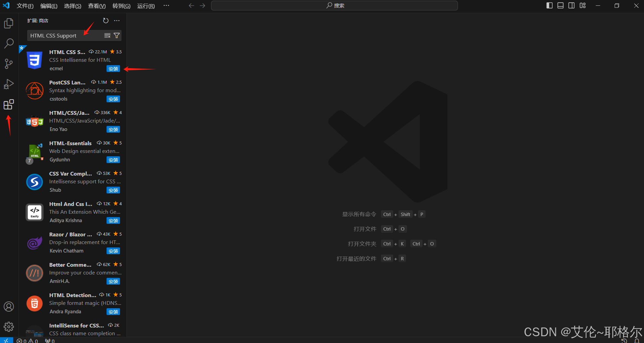Image resolution: width=644 pixels, height=343 pixels.
Task: Refresh the extensions marketplace list
Action: (x=106, y=21)
